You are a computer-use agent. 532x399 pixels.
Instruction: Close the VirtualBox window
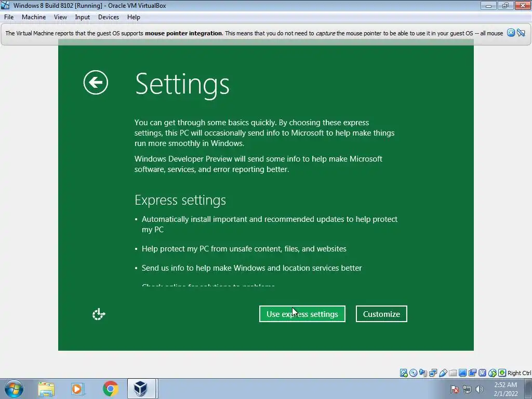[x=523, y=5]
